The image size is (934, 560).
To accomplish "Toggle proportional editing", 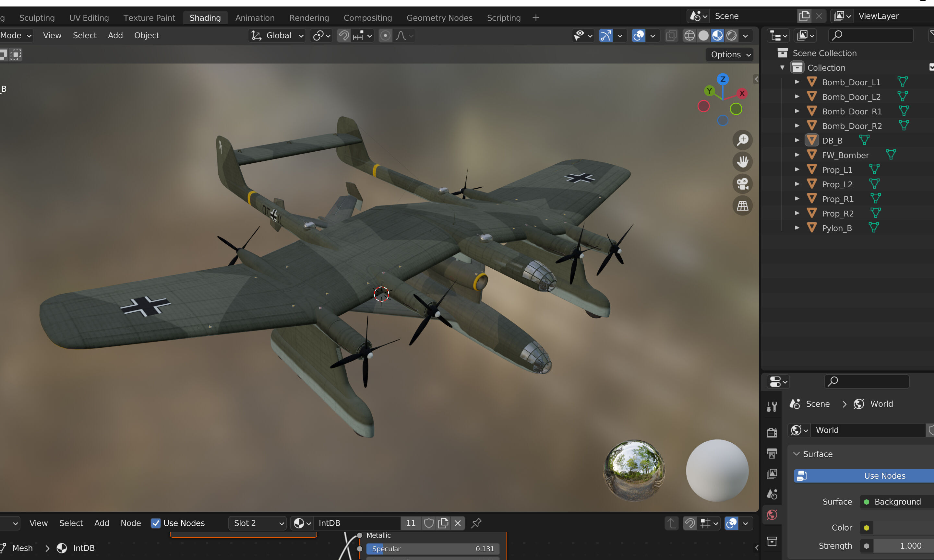I will pos(385,35).
